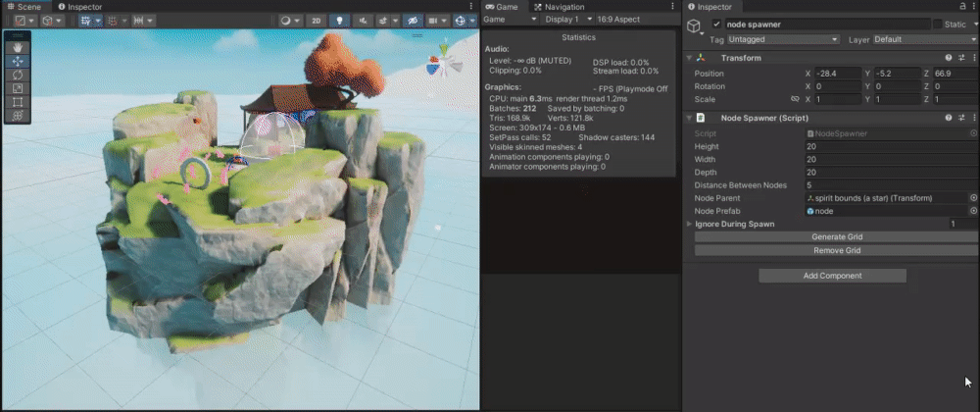Screen dimensions: 980x412
Task: Open Node Spawner component three-dot menu
Action: click(x=973, y=118)
